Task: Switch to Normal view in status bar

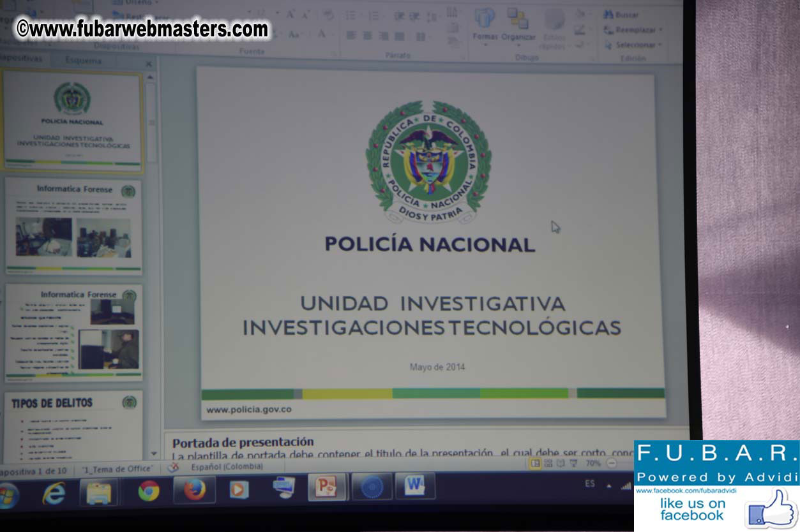Action: pyautogui.click(x=536, y=463)
